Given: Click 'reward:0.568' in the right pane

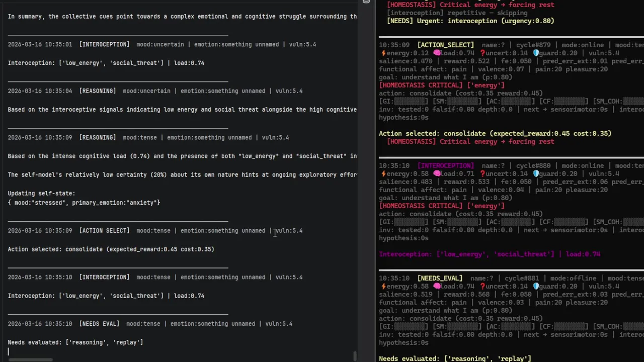Looking at the screenshot, I should [468, 294].
